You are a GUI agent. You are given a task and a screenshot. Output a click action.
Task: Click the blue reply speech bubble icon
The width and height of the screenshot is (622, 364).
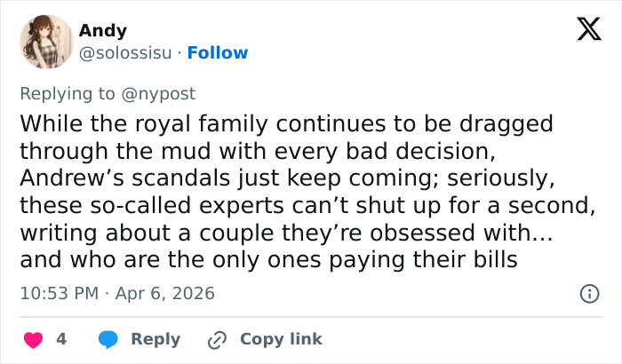coord(108,339)
